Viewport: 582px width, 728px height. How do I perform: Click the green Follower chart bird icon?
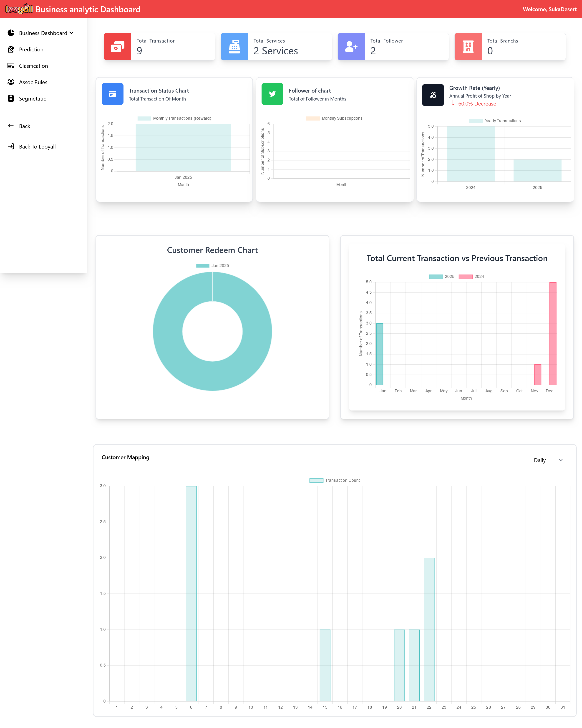coord(272,94)
